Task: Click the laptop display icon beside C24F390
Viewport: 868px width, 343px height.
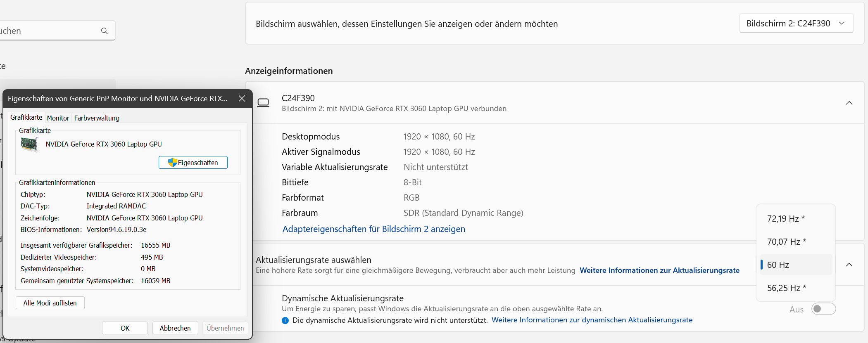Action: click(263, 103)
